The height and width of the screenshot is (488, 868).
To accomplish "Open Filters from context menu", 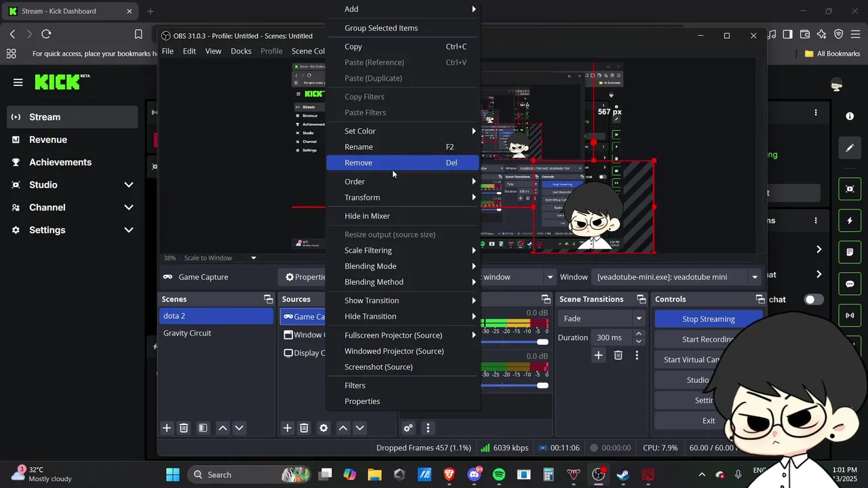I will click(403, 386).
